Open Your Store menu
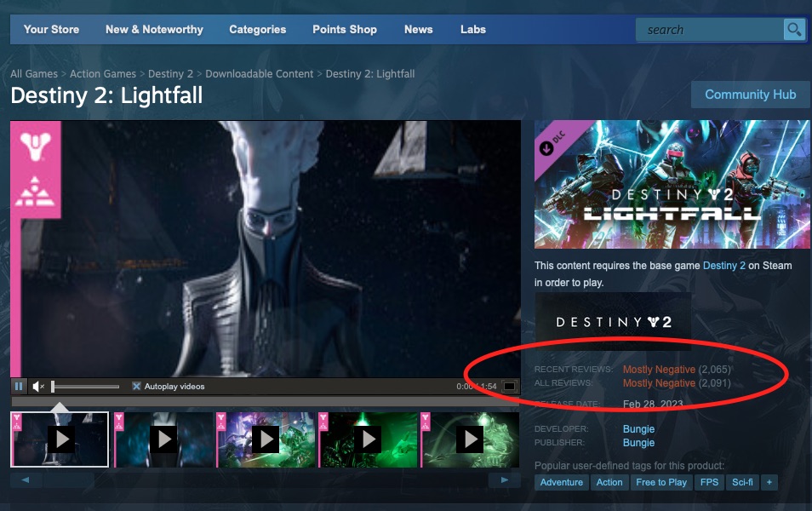This screenshot has height=511, width=812. pos(51,30)
